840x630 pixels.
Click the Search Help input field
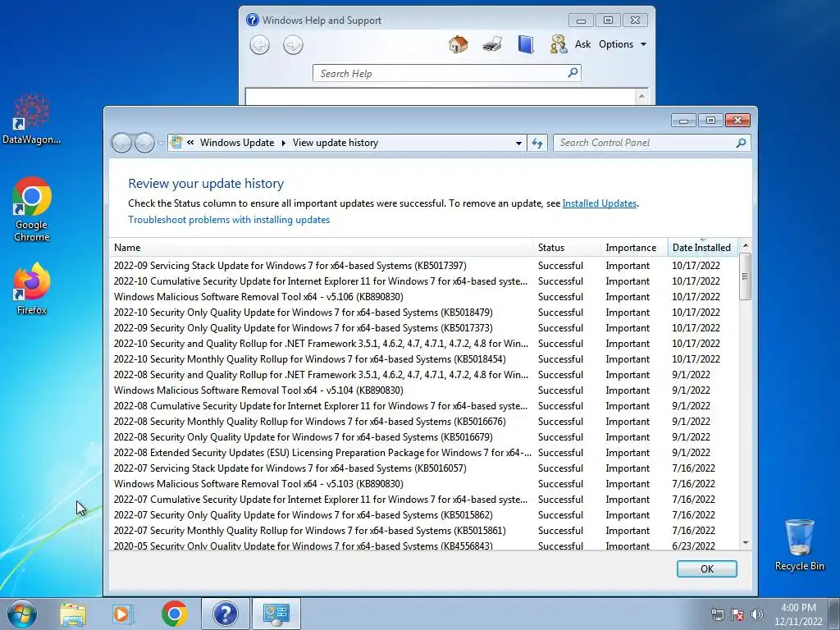point(440,73)
